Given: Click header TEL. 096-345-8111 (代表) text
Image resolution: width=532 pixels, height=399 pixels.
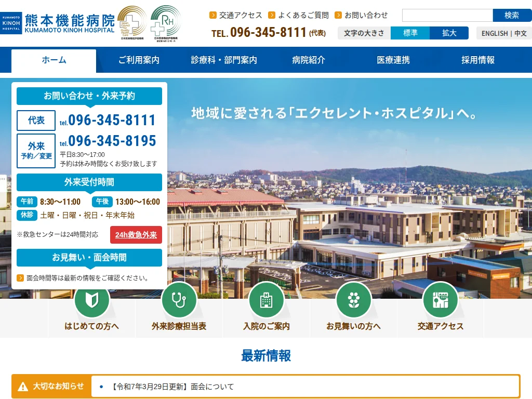Looking at the screenshot, I should coord(269,33).
